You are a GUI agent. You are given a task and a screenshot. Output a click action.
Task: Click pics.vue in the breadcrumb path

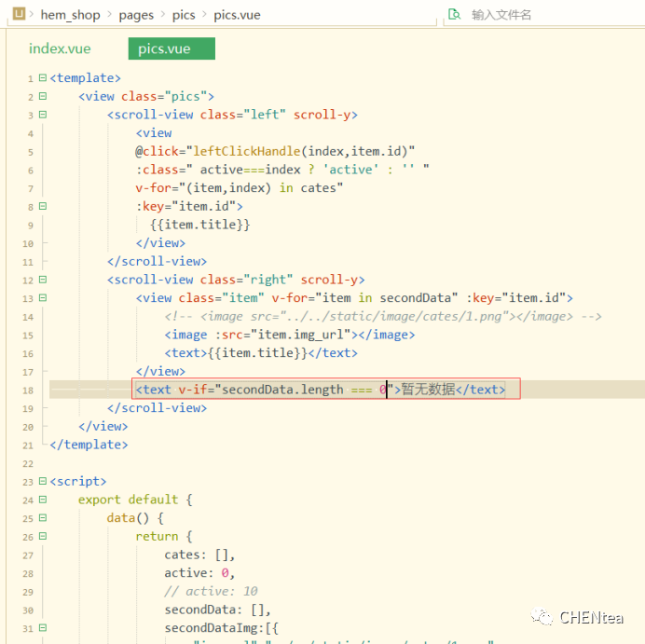pos(237,15)
